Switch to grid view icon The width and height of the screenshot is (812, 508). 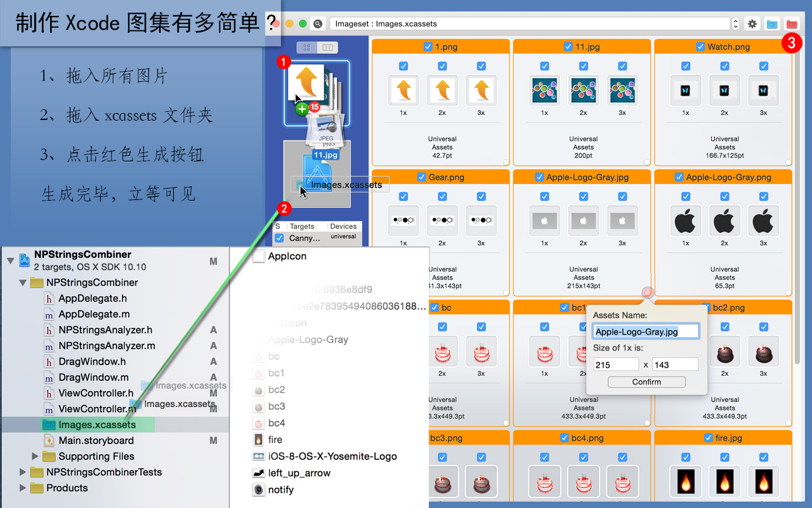[x=306, y=48]
